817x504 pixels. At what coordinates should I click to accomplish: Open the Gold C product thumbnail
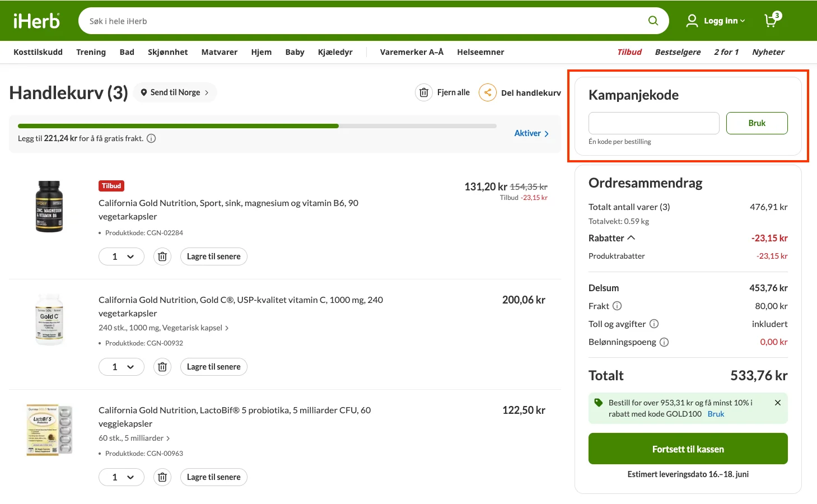[x=49, y=319]
